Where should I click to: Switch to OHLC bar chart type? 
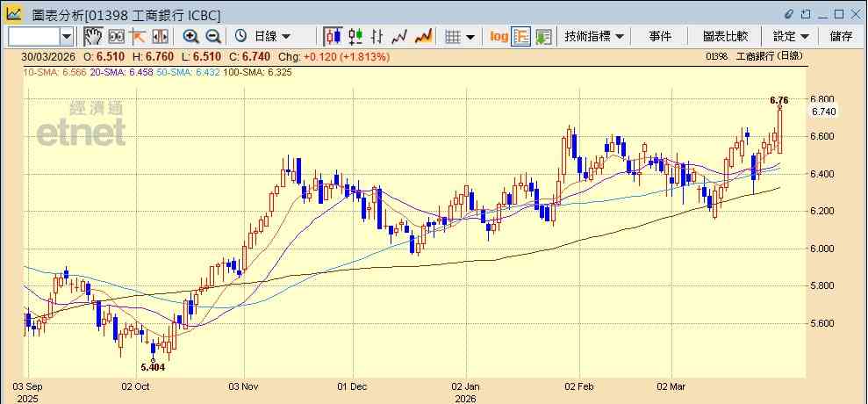click(377, 37)
